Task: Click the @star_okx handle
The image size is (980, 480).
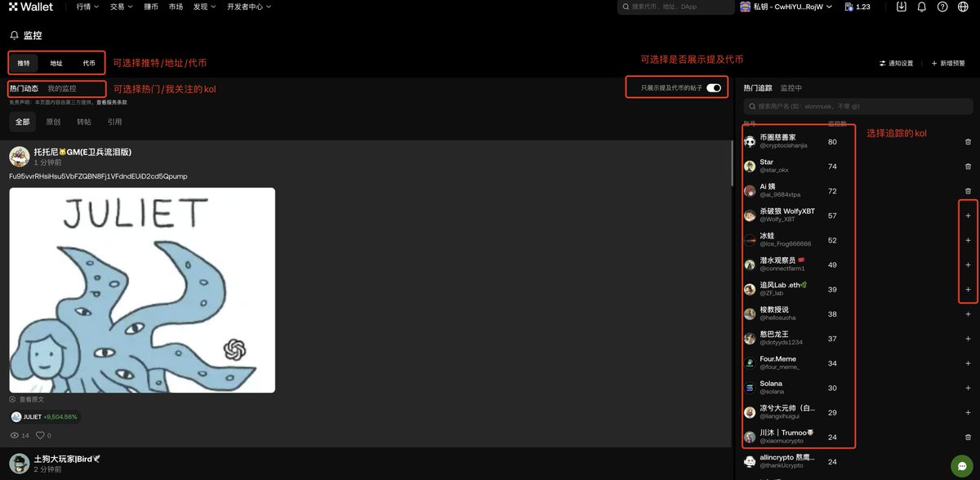Action: click(x=774, y=170)
